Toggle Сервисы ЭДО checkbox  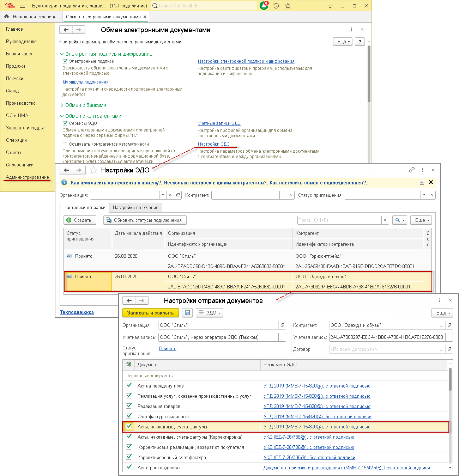65,123
